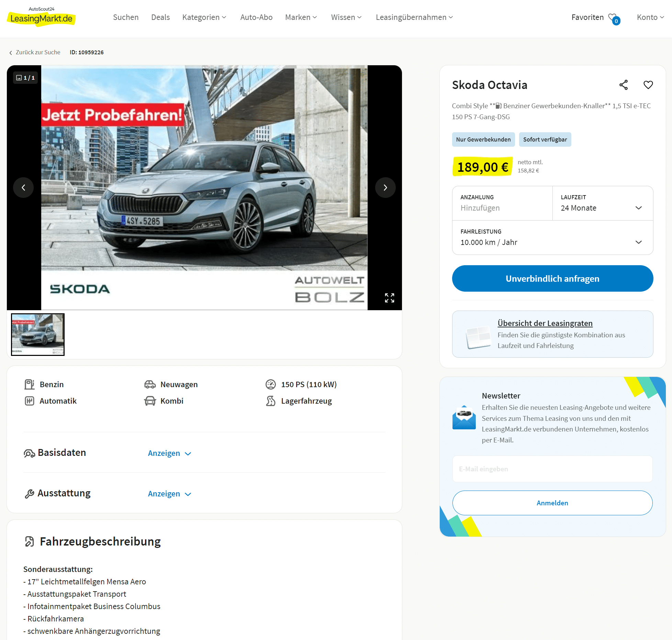672x640 pixels.
Task: Open the Deals page
Action: point(160,17)
